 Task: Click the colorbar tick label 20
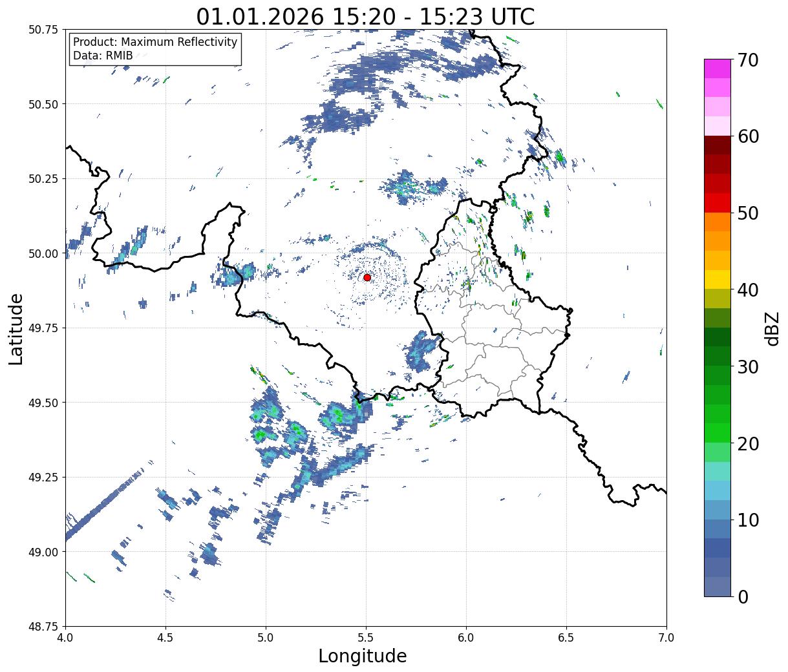[x=747, y=444]
